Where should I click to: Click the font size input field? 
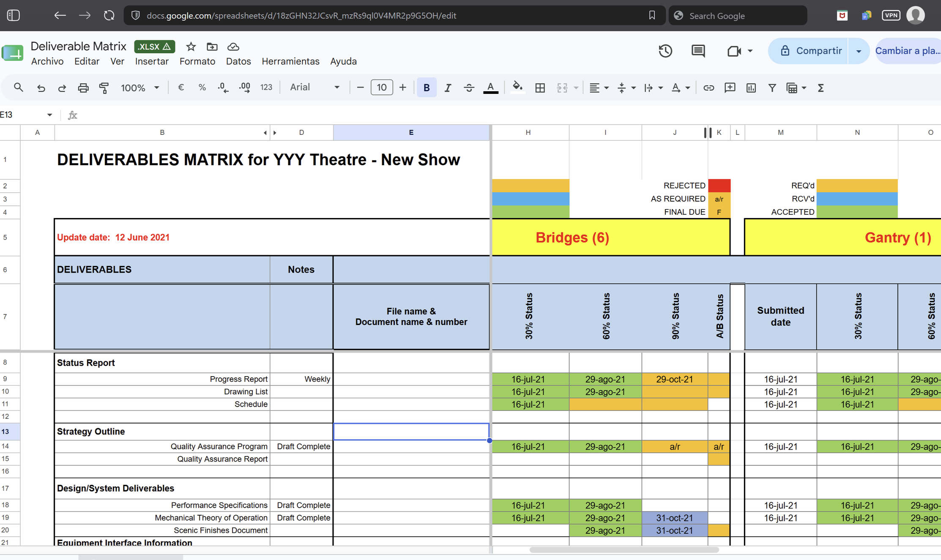381,87
